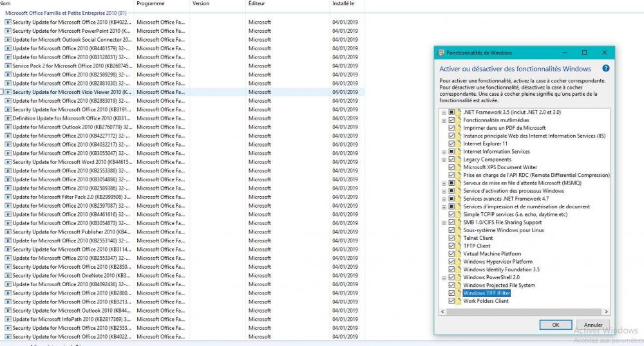Image resolution: width=644 pixels, height=346 pixels.
Task: Click the folder icon beside Telnet Client
Action: (x=459, y=238)
